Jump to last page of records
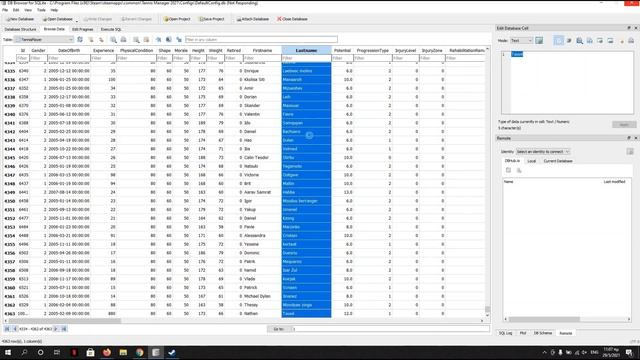Viewport: 640px width, 360px height. point(64,329)
